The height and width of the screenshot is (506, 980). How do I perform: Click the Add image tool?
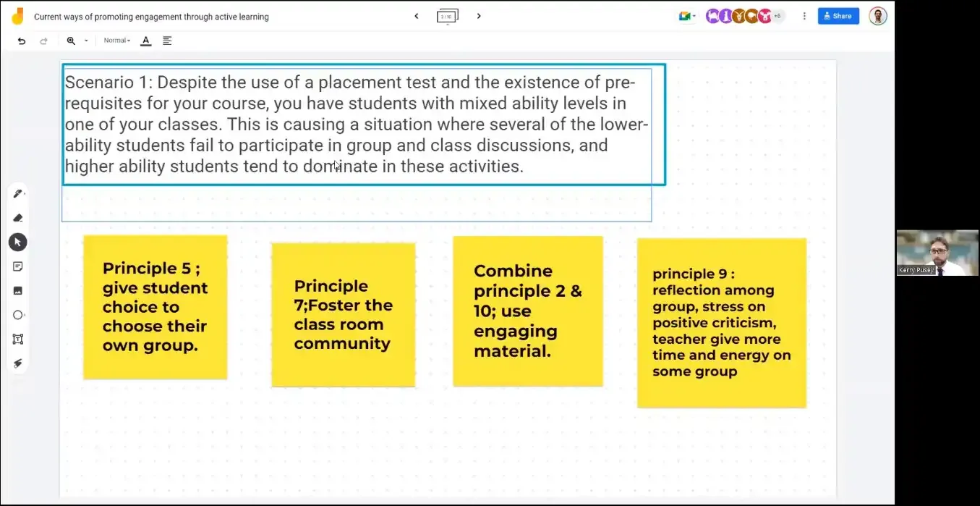coord(18,290)
